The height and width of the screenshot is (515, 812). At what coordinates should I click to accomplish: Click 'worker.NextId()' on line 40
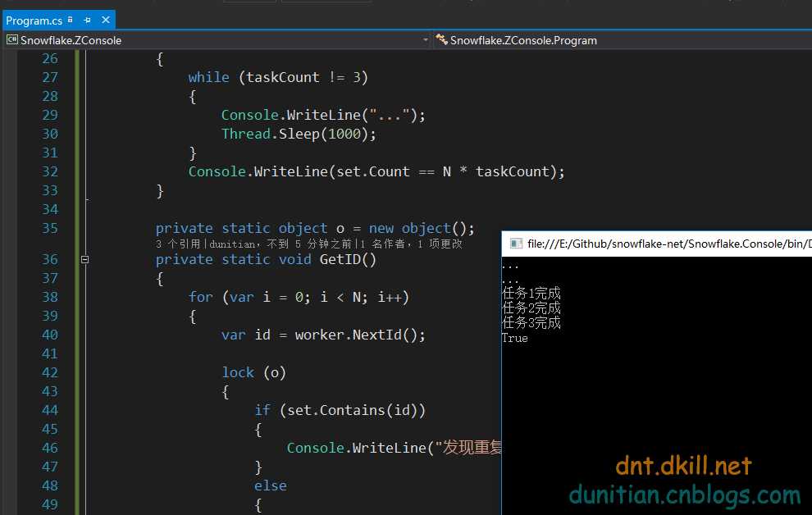(356, 335)
